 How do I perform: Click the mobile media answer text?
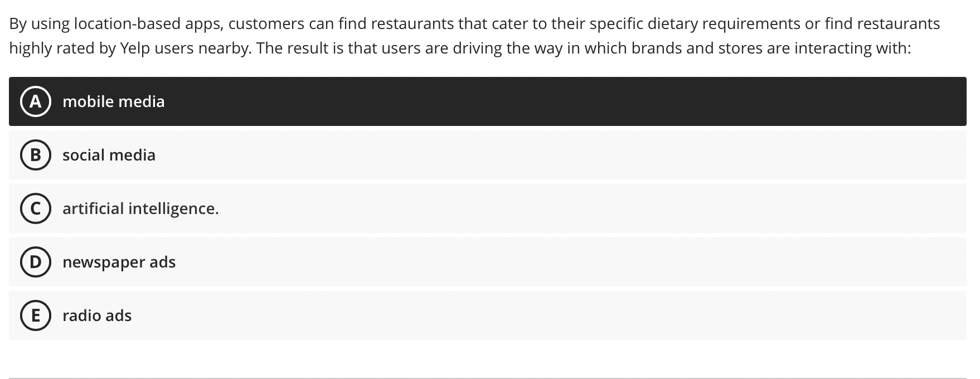coord(114,101)
